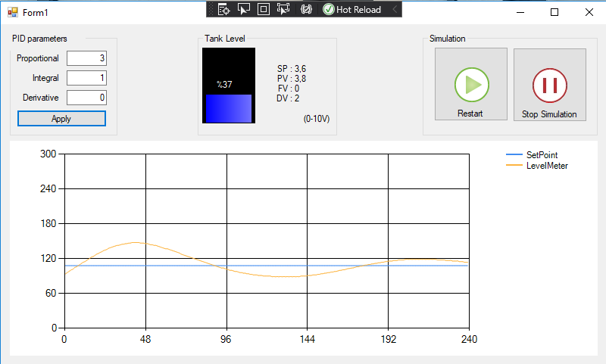Toggle Display Layout Adorners icon

(264, 9)
